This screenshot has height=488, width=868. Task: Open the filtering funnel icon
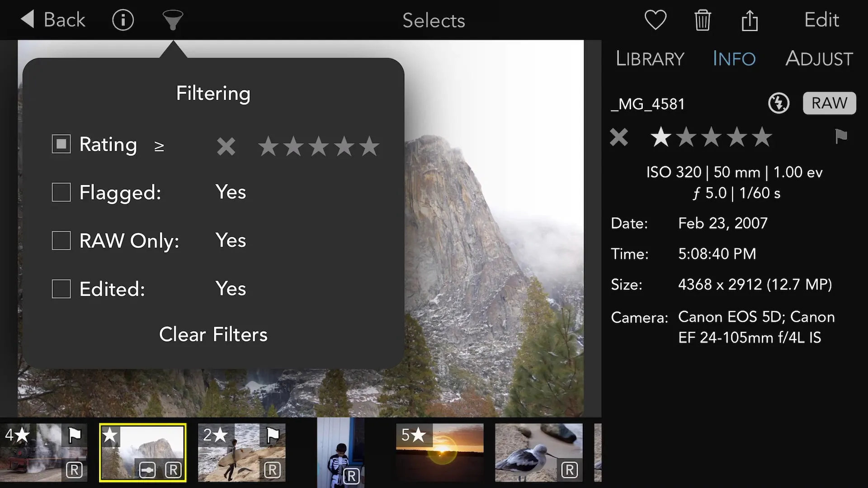pyautogui.click(x=172, y=20)
